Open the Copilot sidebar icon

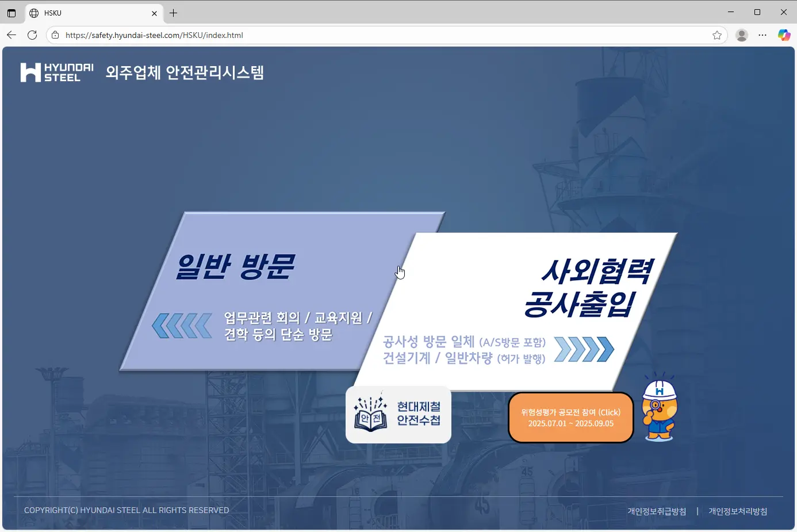[x=784, y=35]
